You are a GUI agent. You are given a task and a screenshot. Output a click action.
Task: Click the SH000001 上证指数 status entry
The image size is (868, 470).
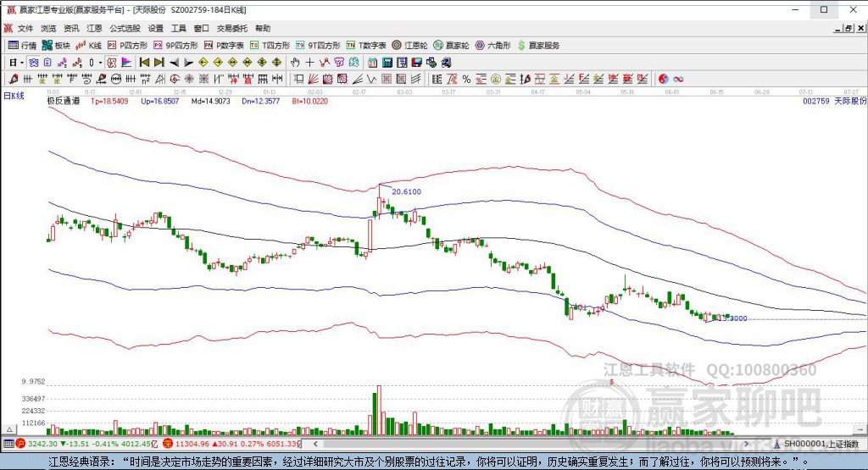click(821, 444)
